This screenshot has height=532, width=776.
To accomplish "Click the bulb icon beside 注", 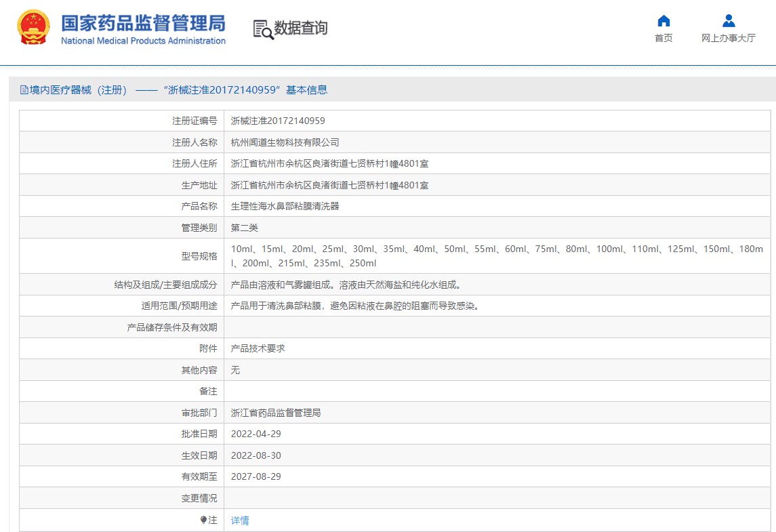I will tap(203, 520).
